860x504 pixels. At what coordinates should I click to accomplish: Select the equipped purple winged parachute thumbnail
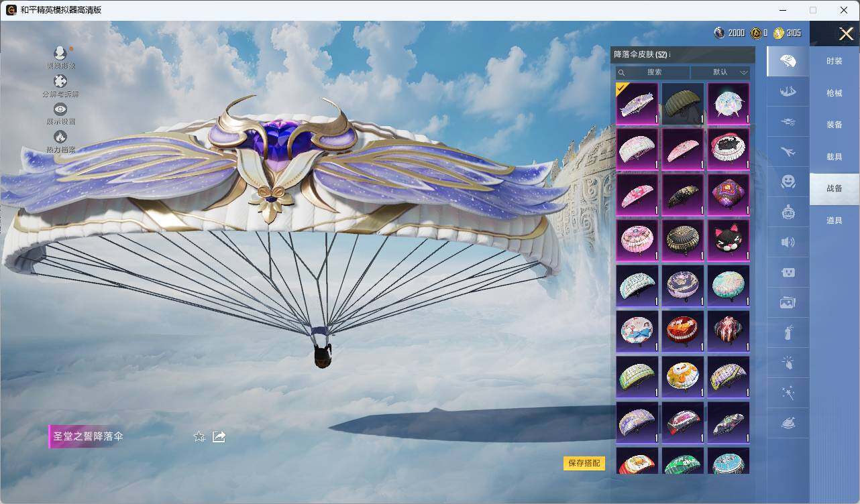pos(637,104)
